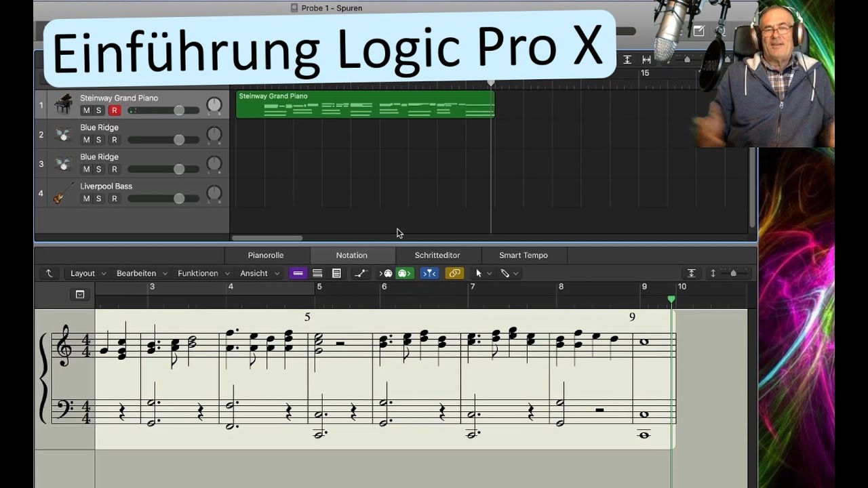Solo track 3 Blue Ridge

tap(98, 169)
